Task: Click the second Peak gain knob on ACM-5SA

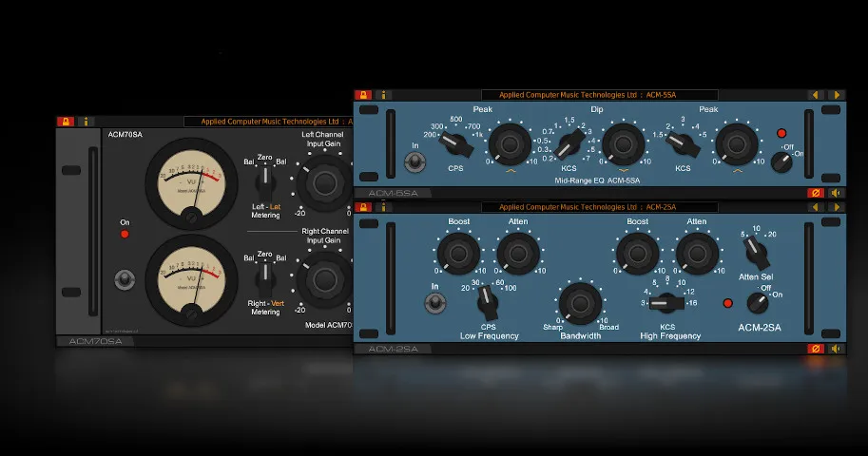Action: [x=737, y=144]
